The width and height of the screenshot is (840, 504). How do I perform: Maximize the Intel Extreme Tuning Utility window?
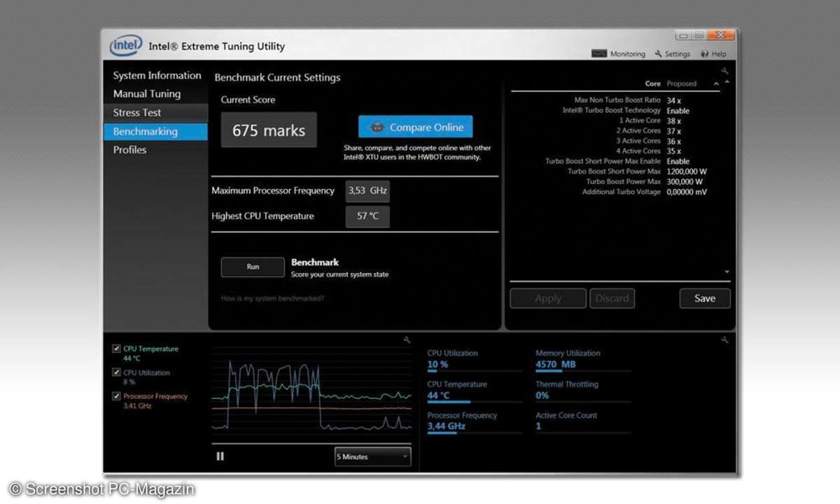click(698, 35)
